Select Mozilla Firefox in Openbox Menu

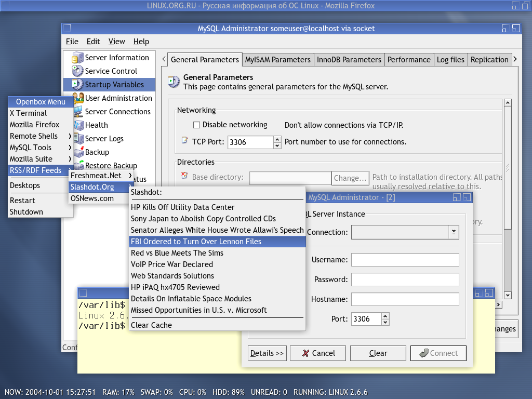pos(41,125)
